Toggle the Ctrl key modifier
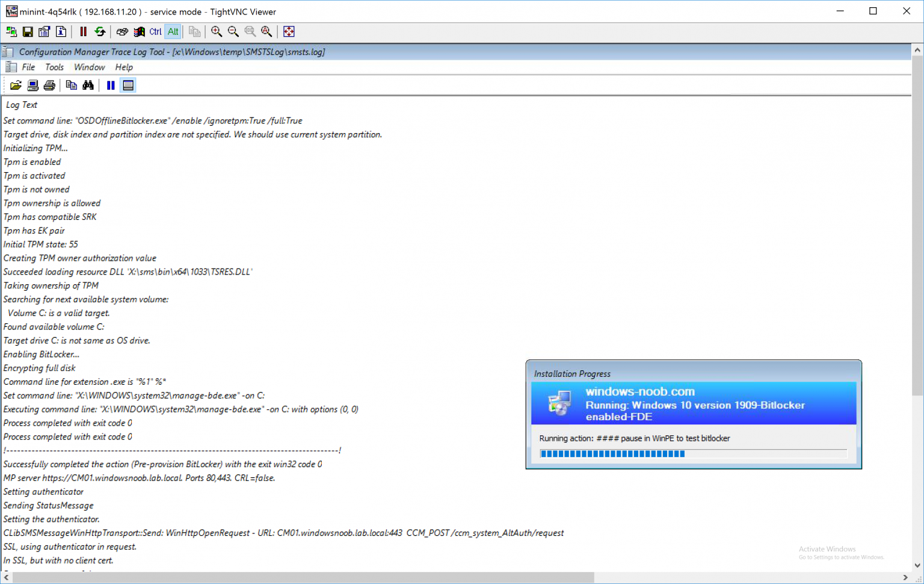 click(155, 32)
